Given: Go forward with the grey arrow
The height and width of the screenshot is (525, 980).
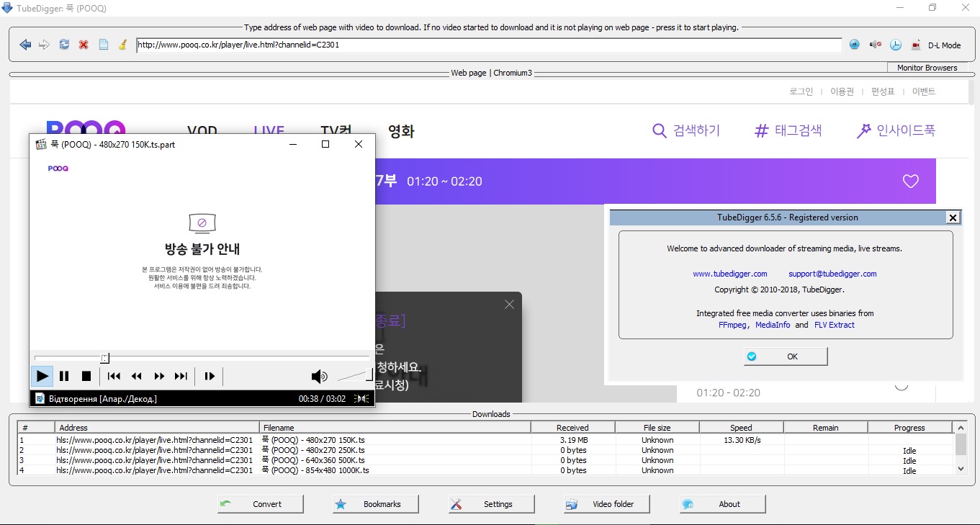Looking at the screenshot, I should [45, 45].
